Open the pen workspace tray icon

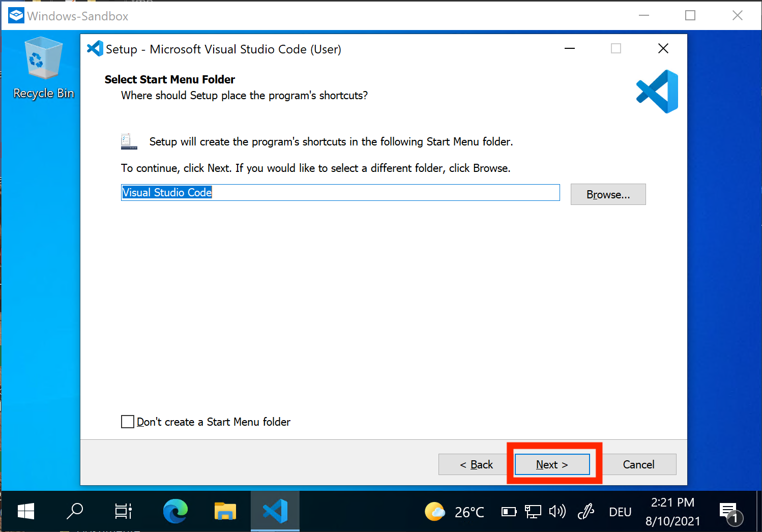(586, 511)
